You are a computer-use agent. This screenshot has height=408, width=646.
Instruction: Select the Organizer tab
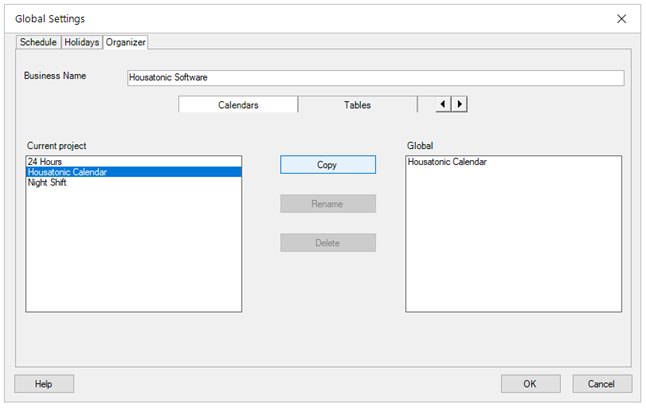click(x=126, y=42)
